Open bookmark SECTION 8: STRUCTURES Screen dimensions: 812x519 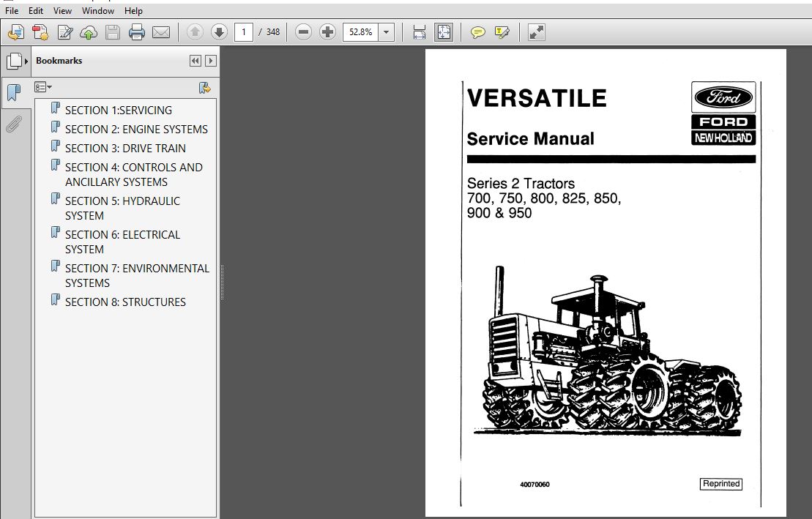(x=125, y=302)
